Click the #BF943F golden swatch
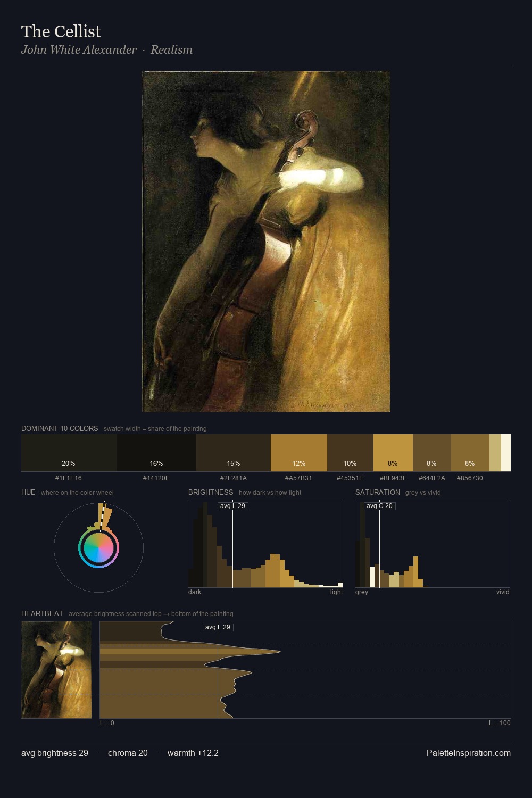 click(393, 453)
